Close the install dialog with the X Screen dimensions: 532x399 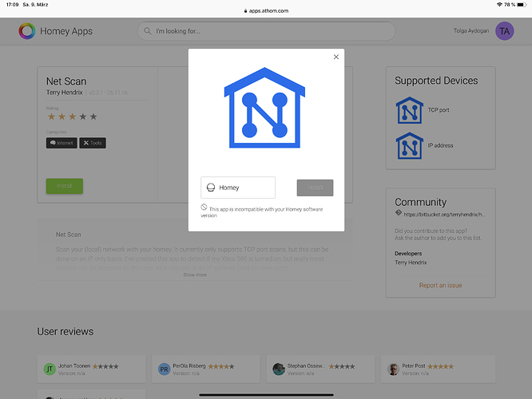pos(335,57)
